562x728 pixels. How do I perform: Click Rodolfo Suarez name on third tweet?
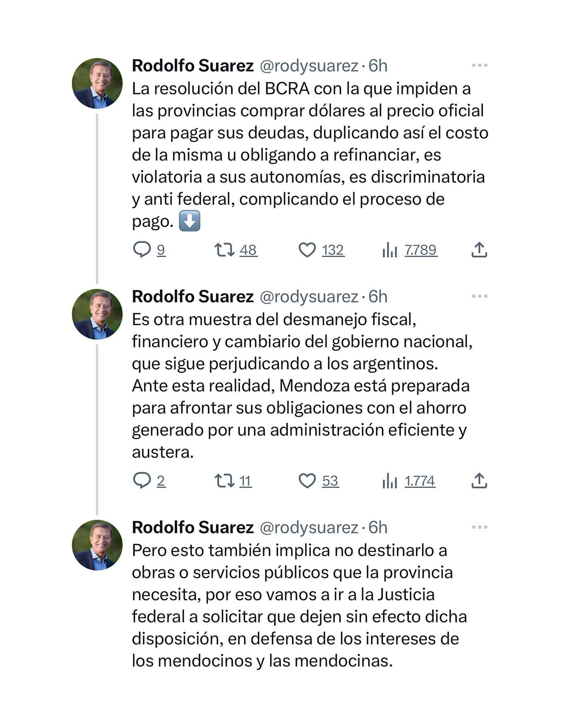(x=193, y=528)
